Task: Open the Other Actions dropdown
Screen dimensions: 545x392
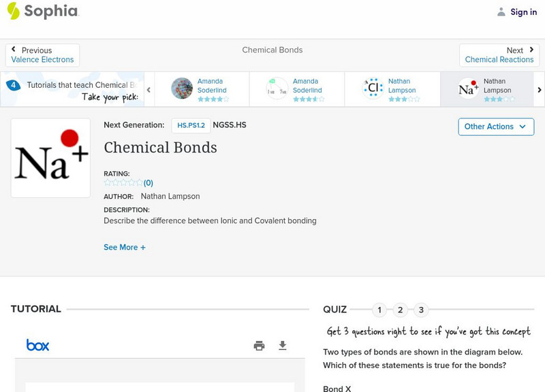Action: (x=495, y=127)
